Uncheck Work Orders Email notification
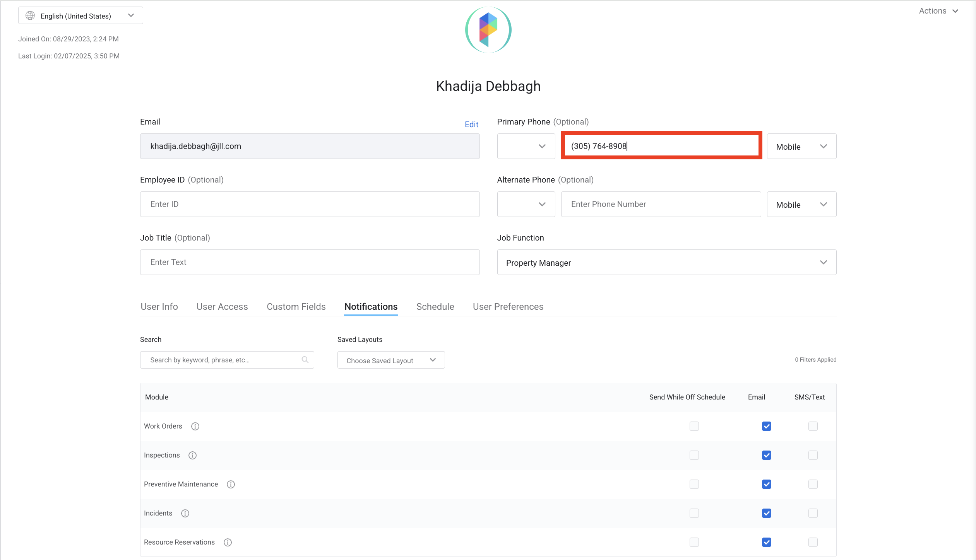Screen dimensions: 976x560 click(766, 426)
